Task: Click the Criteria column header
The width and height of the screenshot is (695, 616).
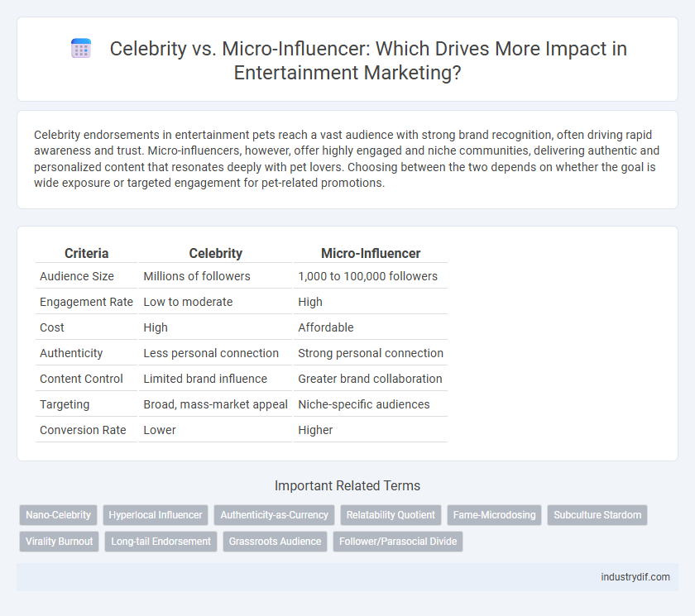Action: pyautogui.click(x=86, y=253)
